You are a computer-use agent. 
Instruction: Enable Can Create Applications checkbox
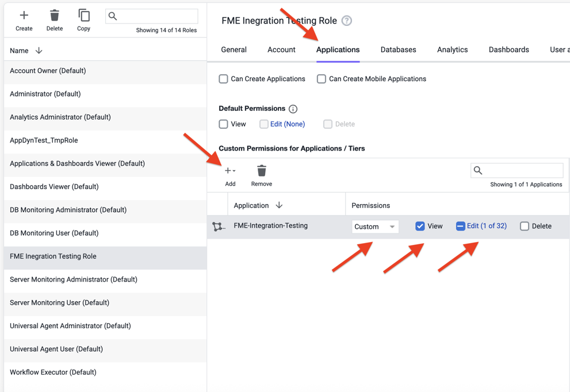click(224, 79)
